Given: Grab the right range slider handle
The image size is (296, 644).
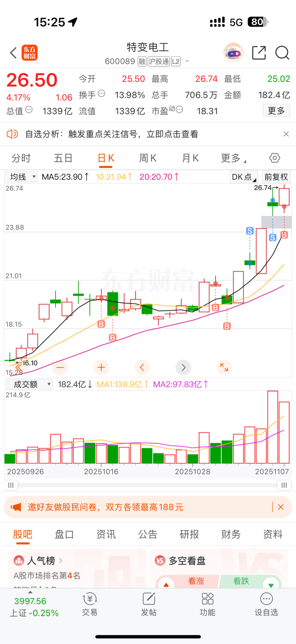Looking at the screenshot, I should (284, 485).
